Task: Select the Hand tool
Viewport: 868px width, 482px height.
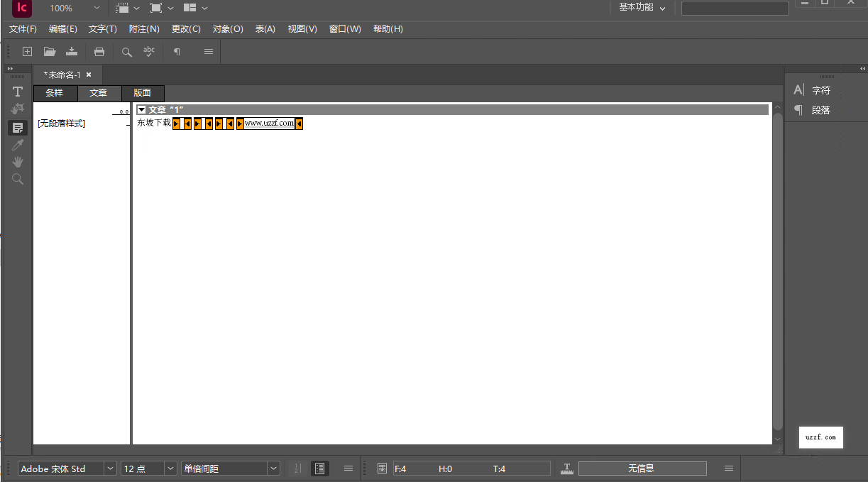Action: click(17, 161)
